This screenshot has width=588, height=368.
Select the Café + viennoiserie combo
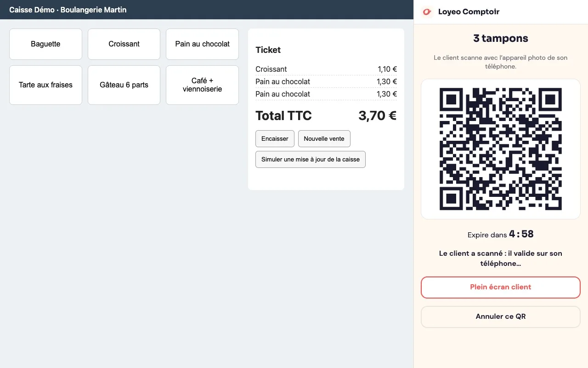click(x=202, y=85)
